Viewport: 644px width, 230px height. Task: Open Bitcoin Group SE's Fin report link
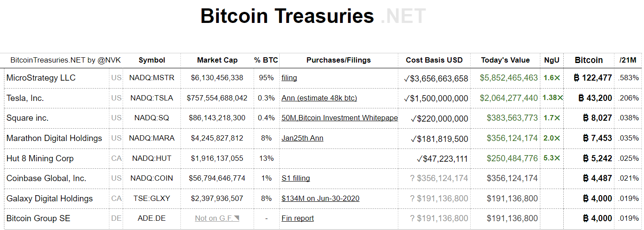click(298, 218)
